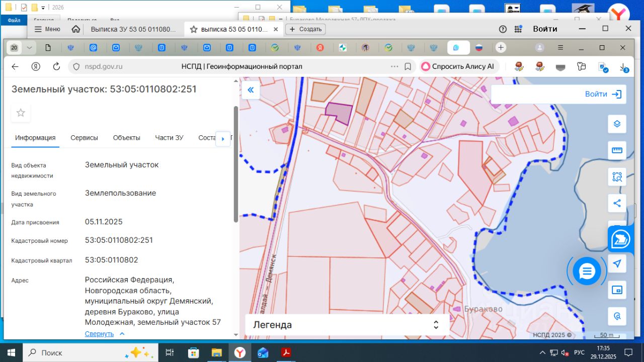Open the browser tab list dropdown
This screenshot has width=644, height=362.
point(29,48)
